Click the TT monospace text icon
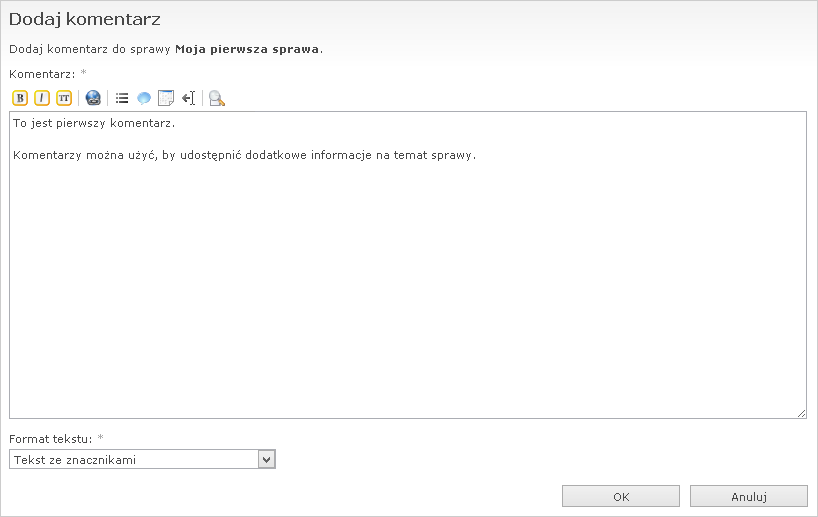The height and width of the screenshot is (517, 818). pyautogui.click(x=64, y=98)
